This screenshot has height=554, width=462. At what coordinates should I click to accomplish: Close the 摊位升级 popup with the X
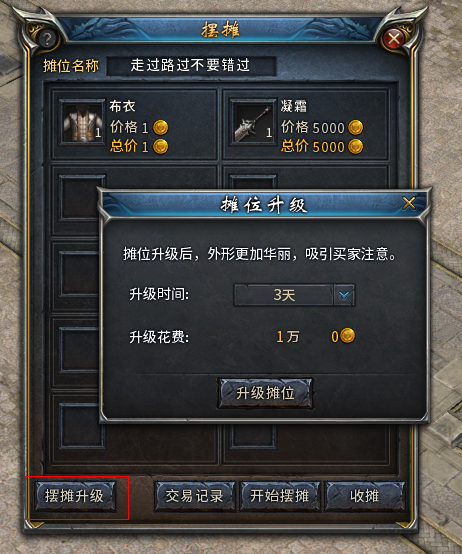pos(409,204)
